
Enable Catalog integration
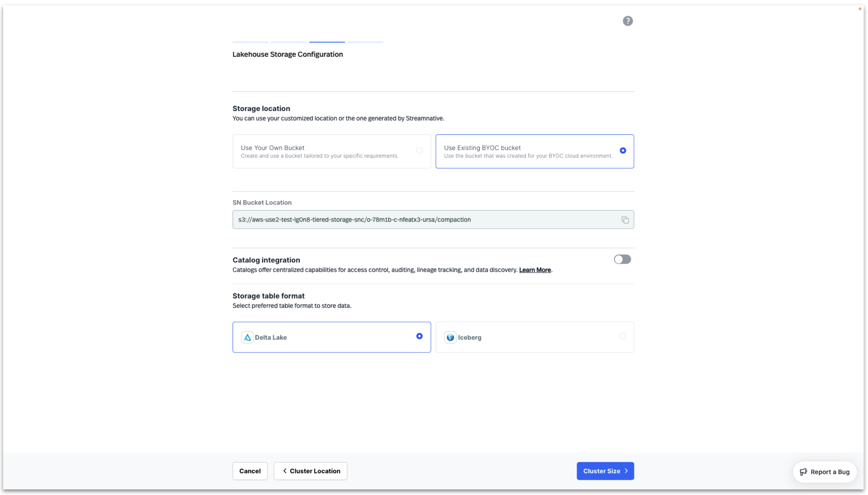coord(622,259)
